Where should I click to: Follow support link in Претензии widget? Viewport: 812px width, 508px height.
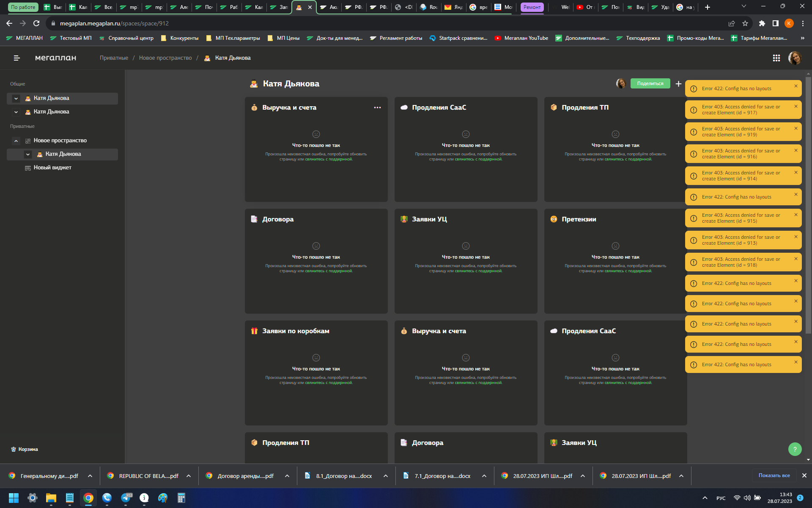click(628, 271)
